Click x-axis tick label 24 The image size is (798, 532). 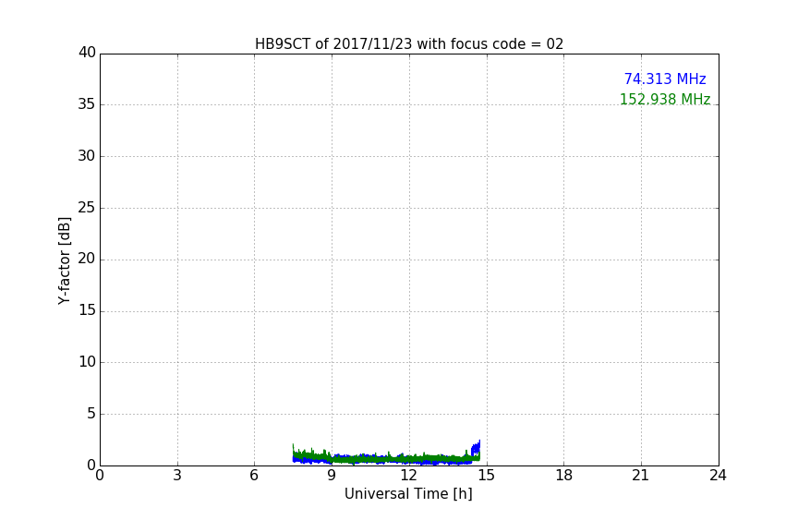pos(718,476)
